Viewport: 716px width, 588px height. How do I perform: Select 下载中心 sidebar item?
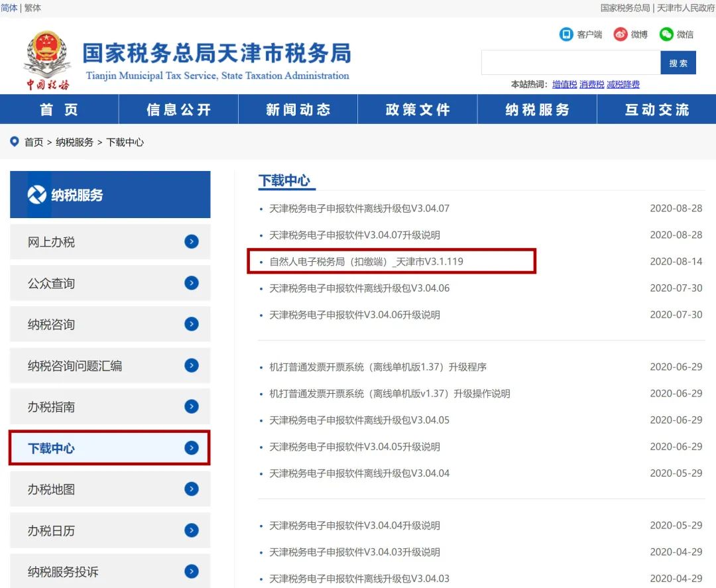pyautogui.click(x=110, y=448)
